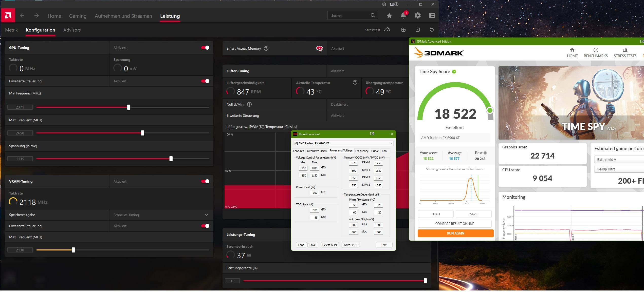Click the Time Spy Score green checkmark
The image size is (644, 292).
pyautogui.click(x=454, y=72)
